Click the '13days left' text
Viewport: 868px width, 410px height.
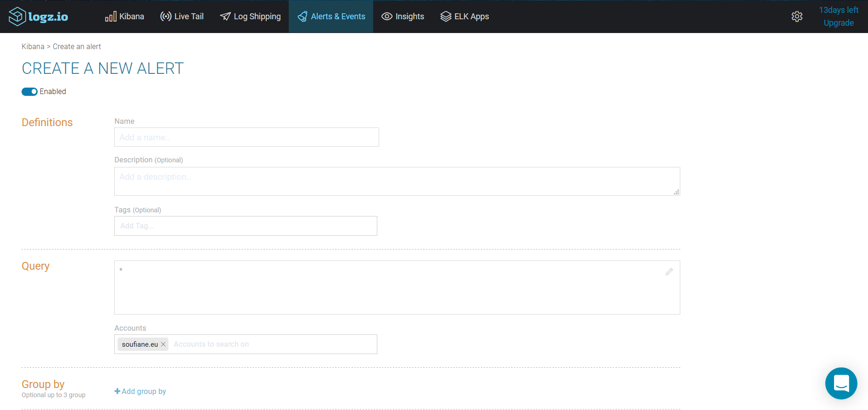839,10
